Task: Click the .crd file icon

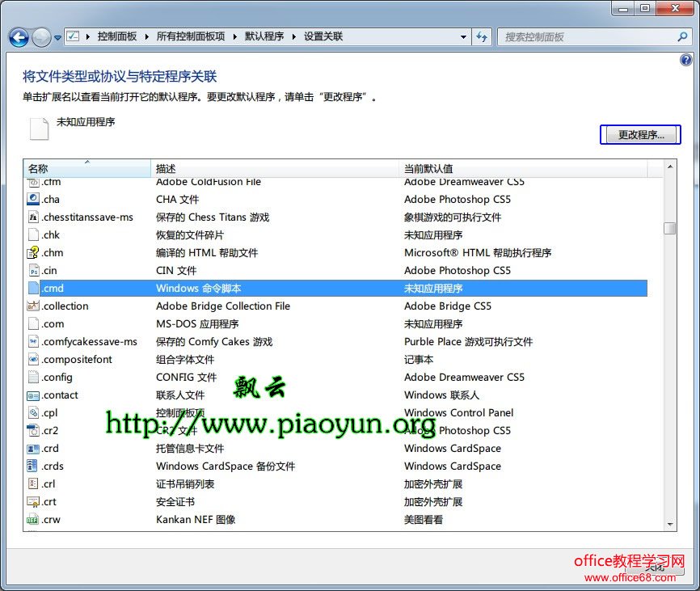Action: pos(33,449)
